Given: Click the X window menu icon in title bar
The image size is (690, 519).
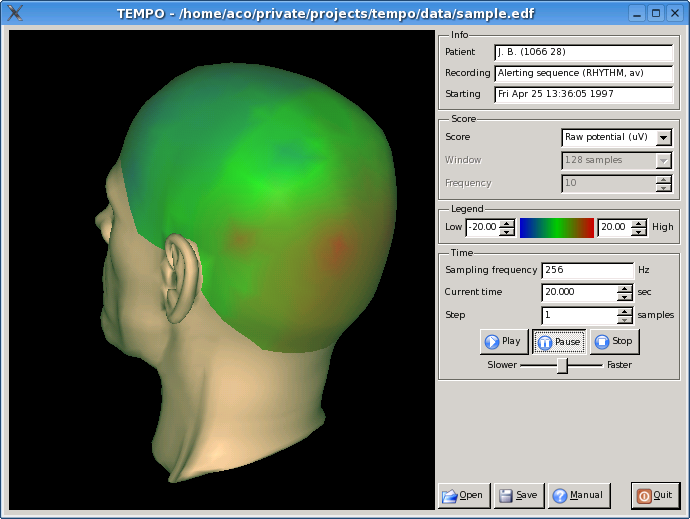Looking at the screenshot, I should [15, 13].
